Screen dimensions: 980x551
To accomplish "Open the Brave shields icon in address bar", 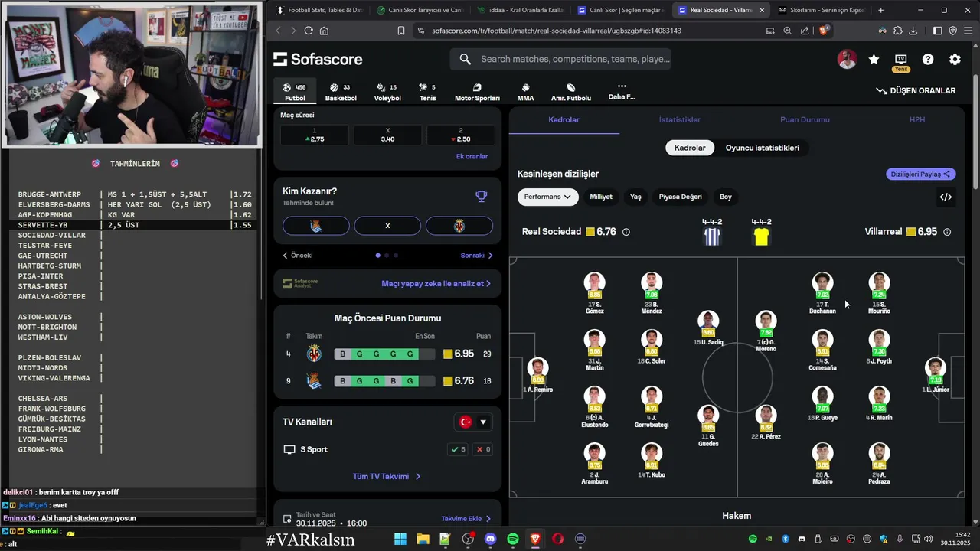I will coord(824,31).
